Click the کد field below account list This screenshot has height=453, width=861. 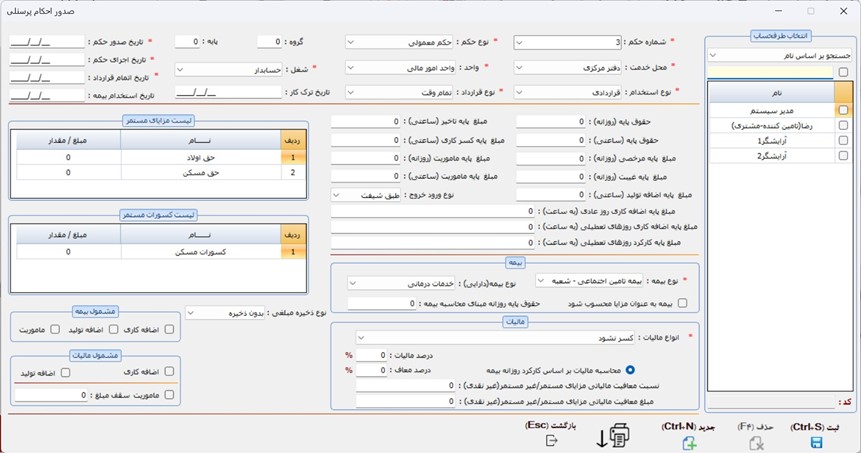click(770, 402)
